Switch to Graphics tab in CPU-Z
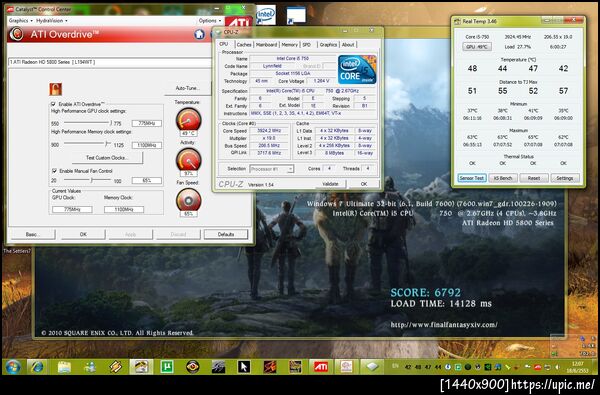 [328, 45]
